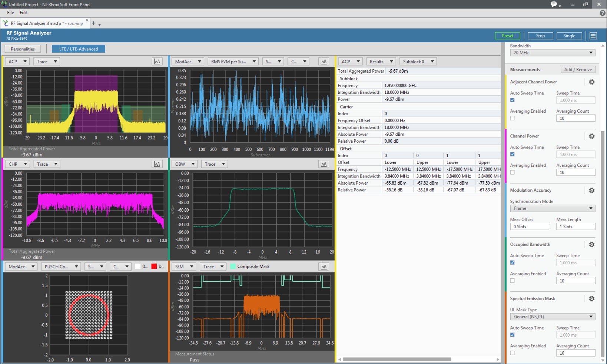Viewport: 607px width, 364px height.
Task: Open the panel layout menu icon beside Single
Action: pos(593,36)
